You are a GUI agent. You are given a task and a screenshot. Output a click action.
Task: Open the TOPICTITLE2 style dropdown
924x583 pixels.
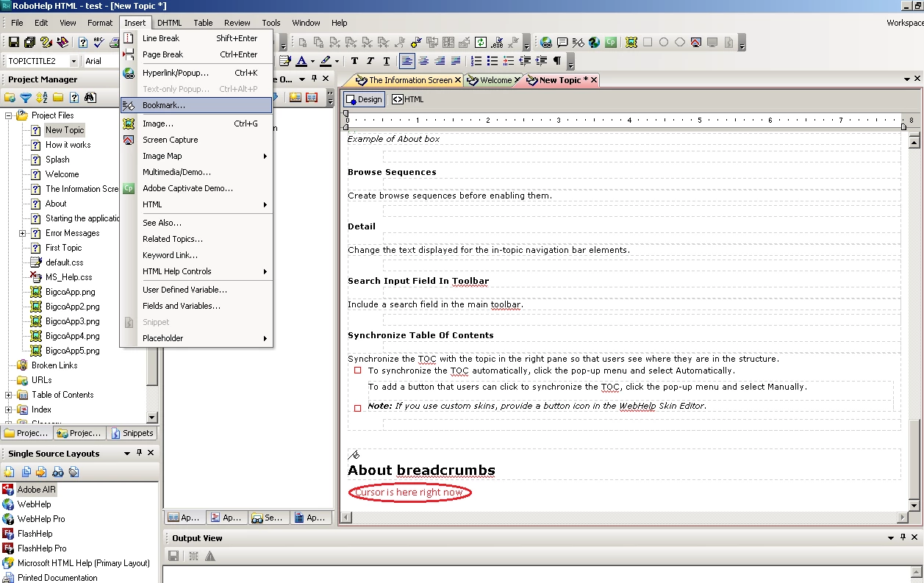pos(74,61)
